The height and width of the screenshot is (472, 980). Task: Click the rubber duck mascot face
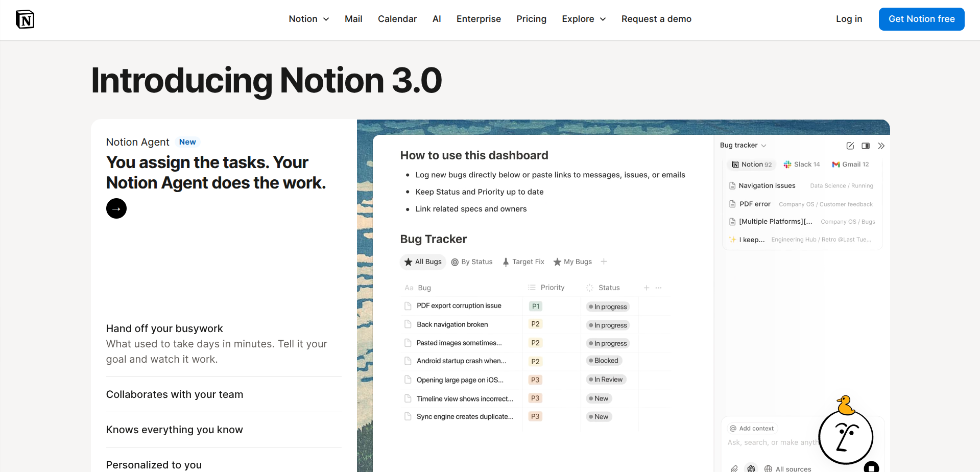click(x=846, y=436)
